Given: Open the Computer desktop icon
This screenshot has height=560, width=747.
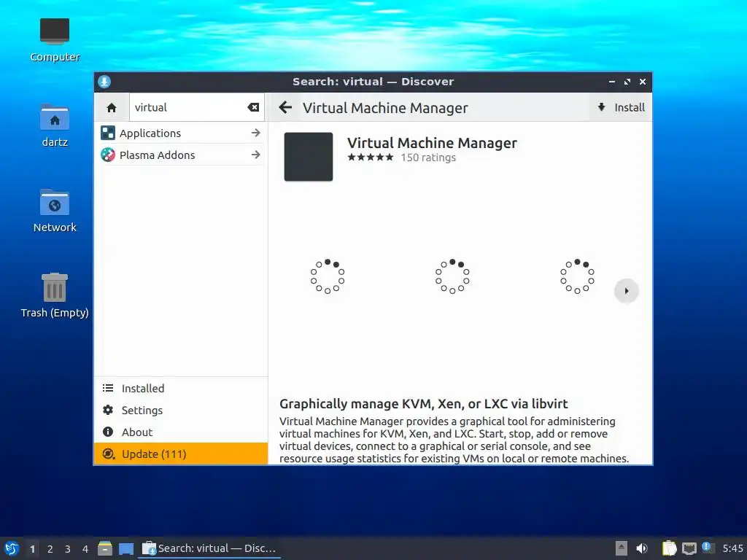Looking at the screenshot, I should tap(55, 41).
